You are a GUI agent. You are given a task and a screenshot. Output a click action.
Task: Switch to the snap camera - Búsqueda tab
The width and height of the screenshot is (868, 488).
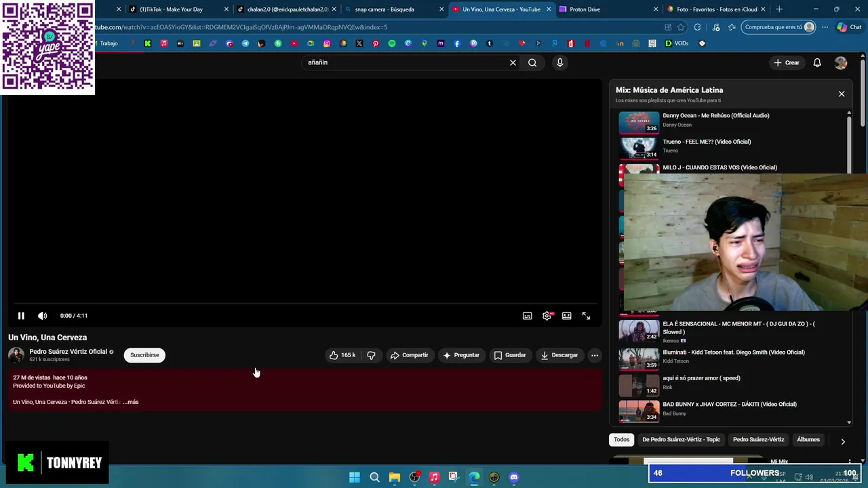(393, 9)
